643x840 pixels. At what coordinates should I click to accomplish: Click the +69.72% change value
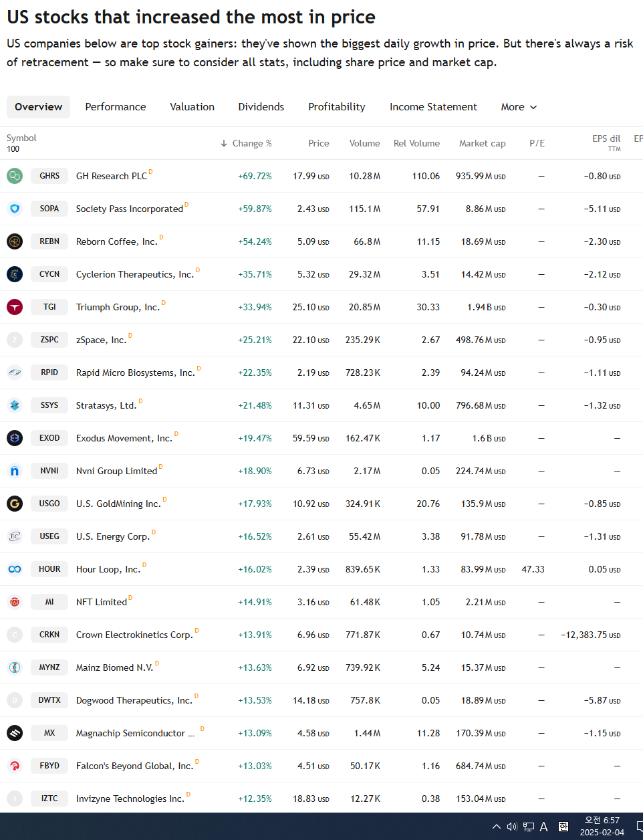click(255, 176)
